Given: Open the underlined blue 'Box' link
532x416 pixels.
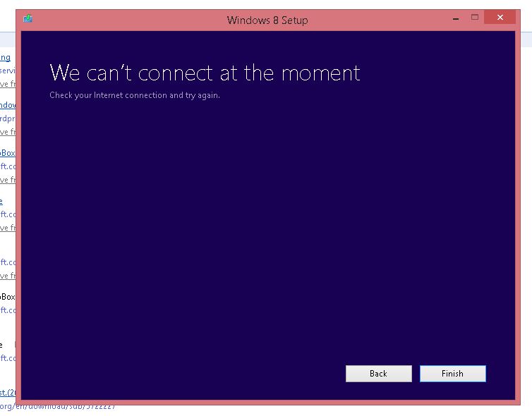Looking at the screenshot, I should 8,152.
